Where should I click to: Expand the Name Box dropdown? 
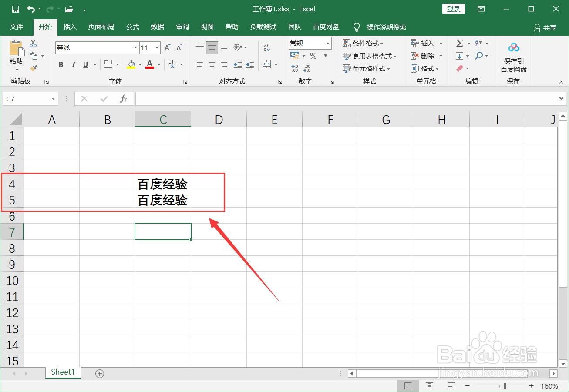[53, 99]
